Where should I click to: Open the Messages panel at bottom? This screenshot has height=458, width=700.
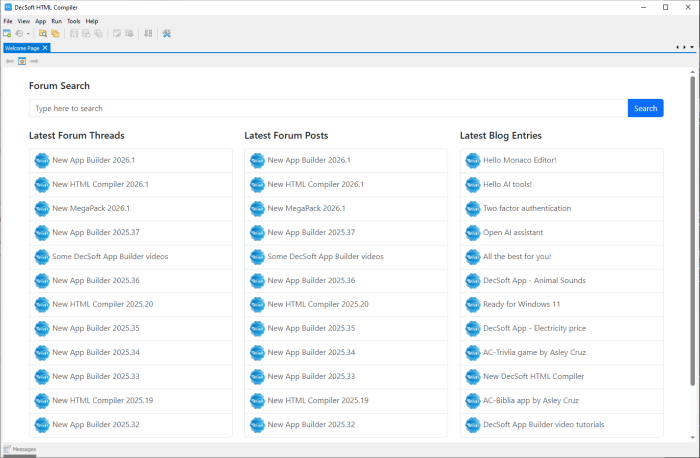click(20, 450)
